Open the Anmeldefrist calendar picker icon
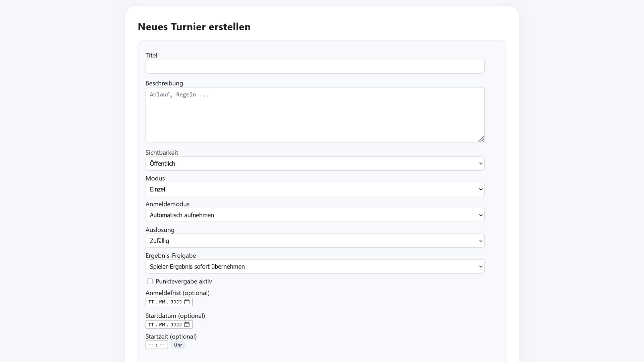This screenshot has height=362, width=644. tap(187, 302)
